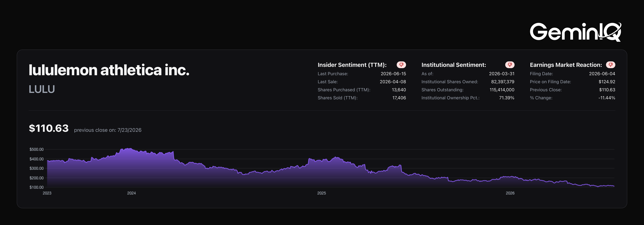The height and width of the screenshot is (225, 644).
Task: Click the 2023 x-axis label
Action: pyautogui.click(x=47, y=193)
